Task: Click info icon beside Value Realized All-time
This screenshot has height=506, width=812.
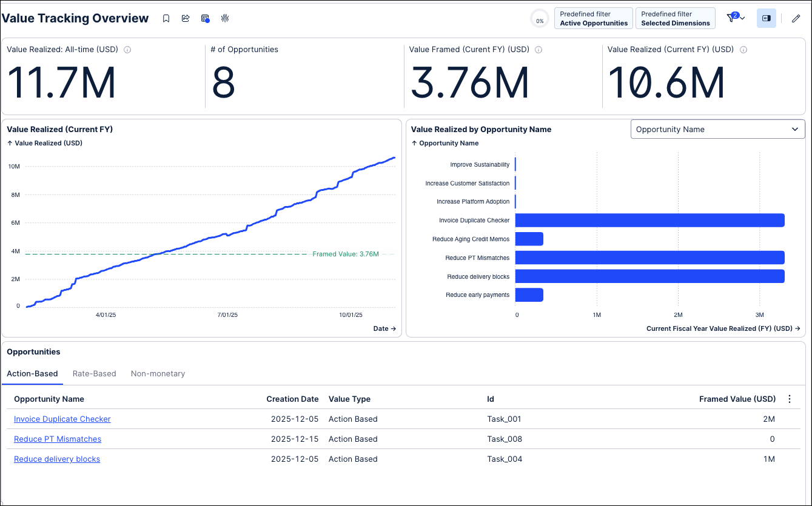Action: 127,50
